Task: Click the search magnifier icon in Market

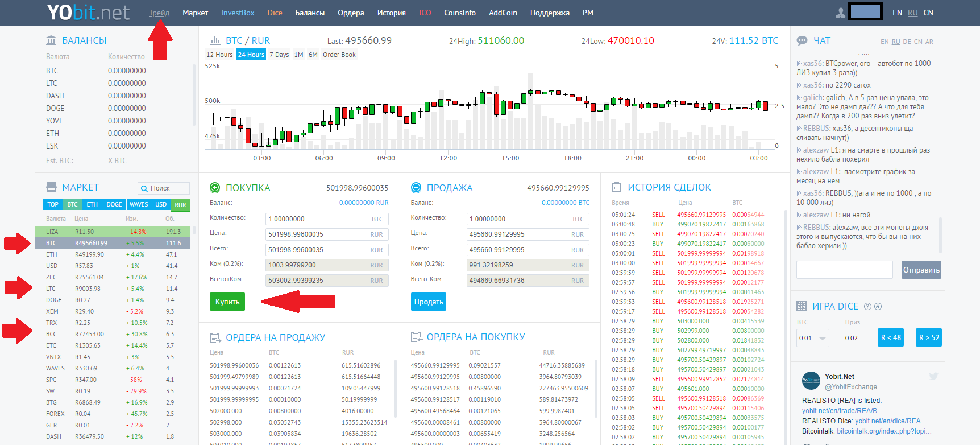Action: pos(144,188)
